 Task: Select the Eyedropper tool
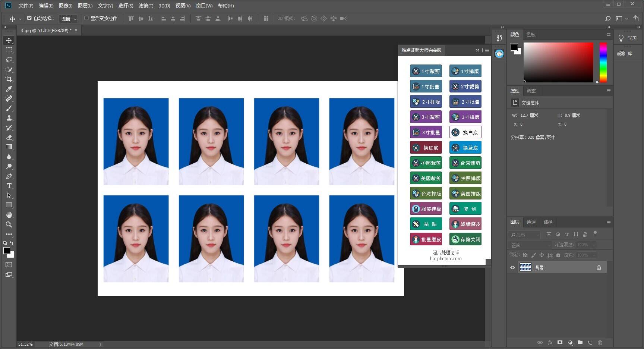[9, 89]
